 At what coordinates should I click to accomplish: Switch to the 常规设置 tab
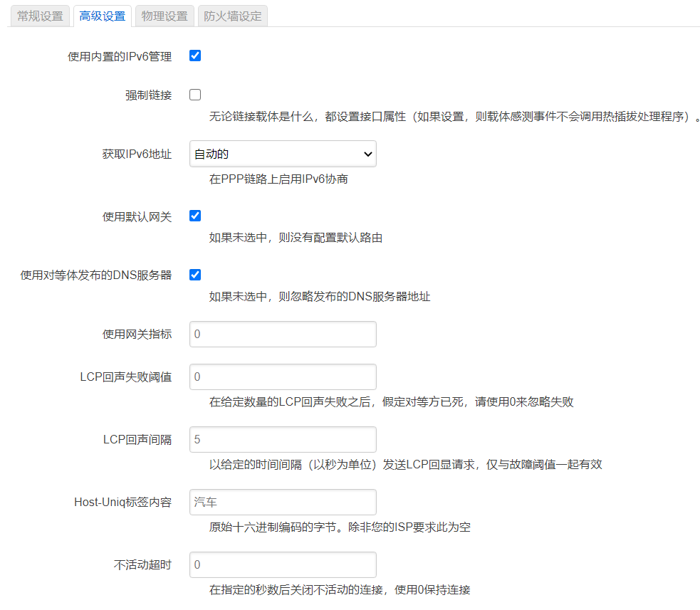(39, 16)
